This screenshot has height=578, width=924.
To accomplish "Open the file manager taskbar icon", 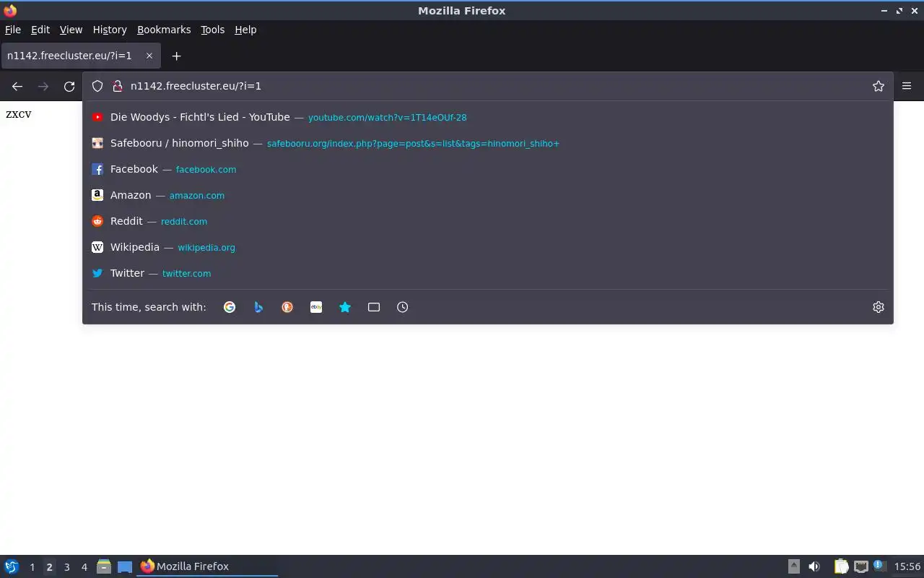I will (x=104, y=566).
